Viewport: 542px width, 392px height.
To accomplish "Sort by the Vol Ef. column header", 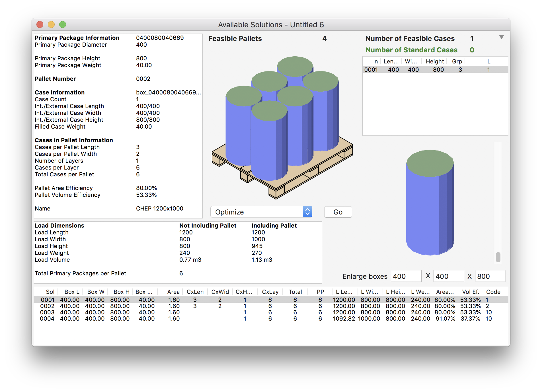I will tap(471, 292).
